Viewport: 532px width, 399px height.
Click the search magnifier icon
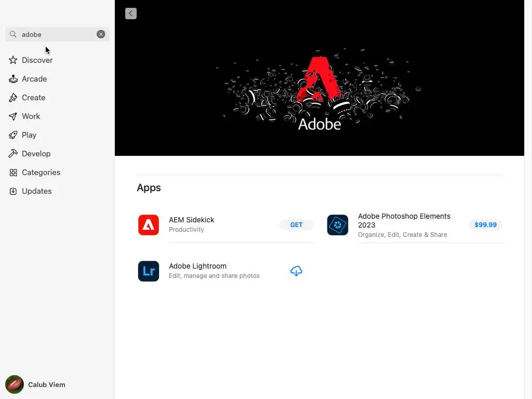pos(13,34)
